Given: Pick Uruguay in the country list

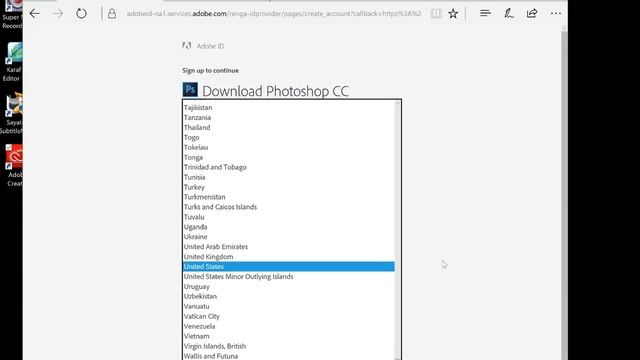Looking at the screenshot, I should point(289,287).
